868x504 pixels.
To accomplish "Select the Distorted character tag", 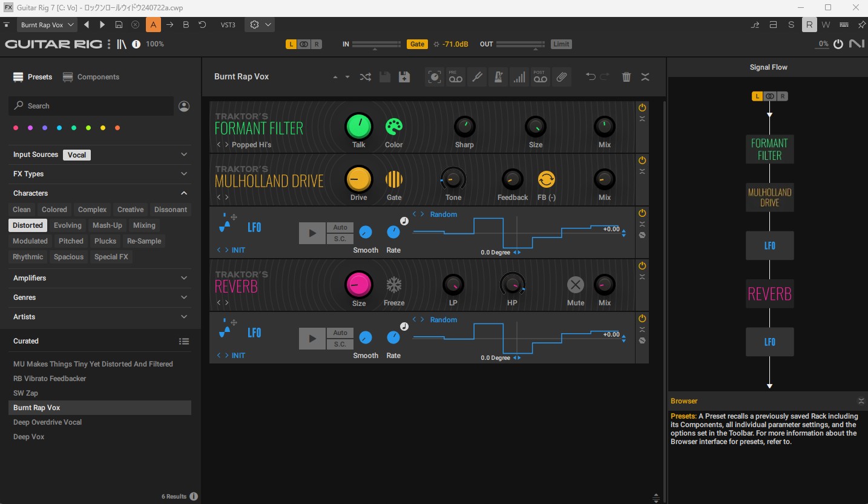I will coord(28,225).
